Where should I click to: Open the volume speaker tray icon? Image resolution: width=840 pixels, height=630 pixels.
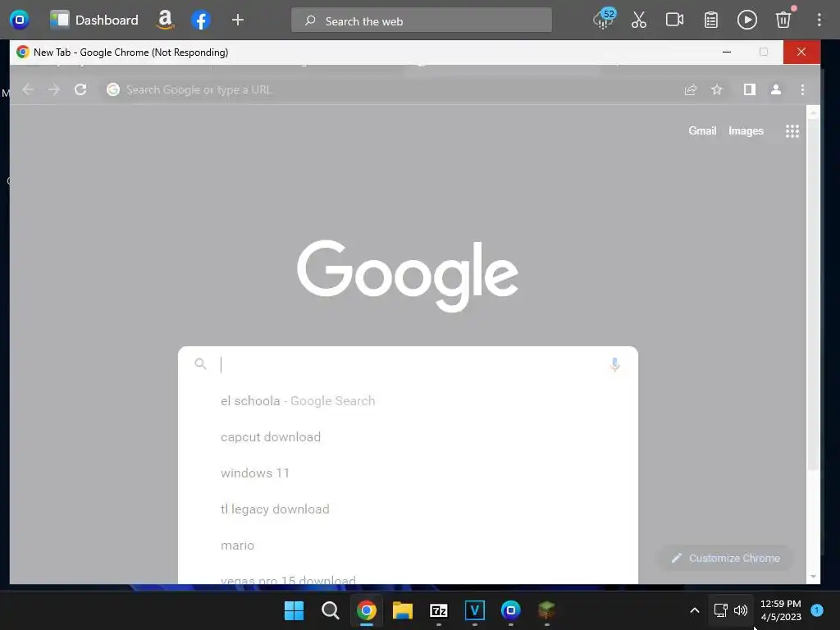pyautogui.click(x=741, y=610)
